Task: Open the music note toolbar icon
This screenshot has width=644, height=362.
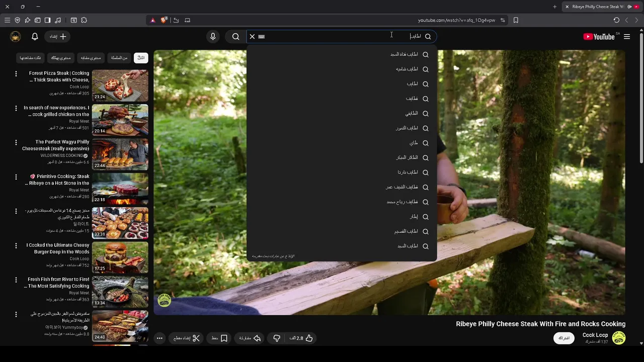Action: [x=57, y=20]
